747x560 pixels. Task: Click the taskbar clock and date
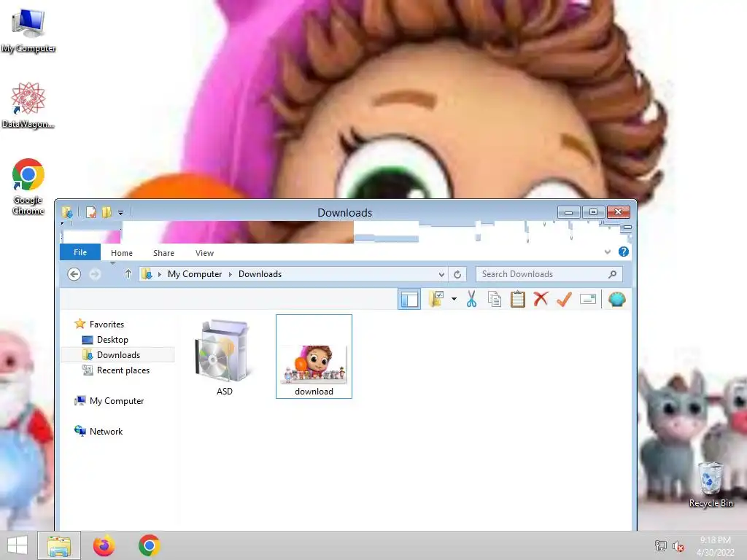pyautogui.click(x=715, y=546)
